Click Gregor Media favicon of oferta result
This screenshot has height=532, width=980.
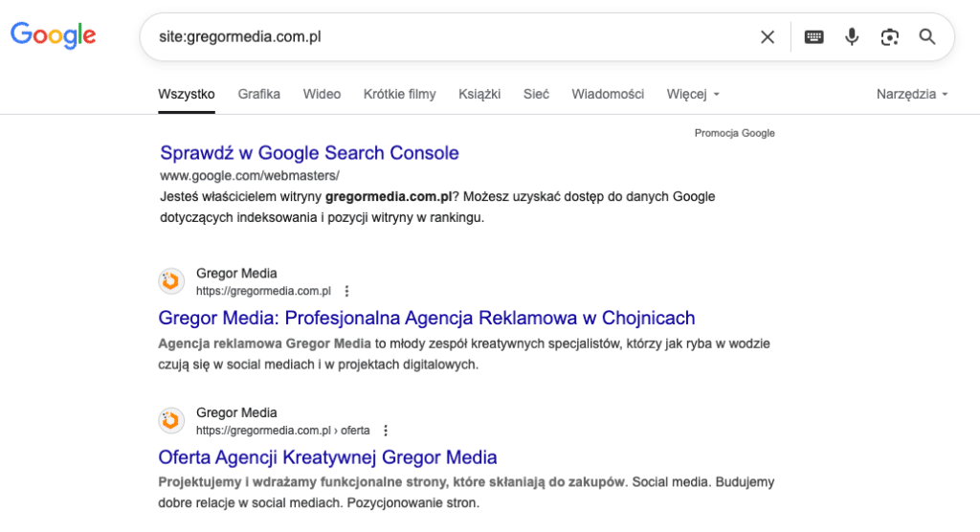coord(171,421)
